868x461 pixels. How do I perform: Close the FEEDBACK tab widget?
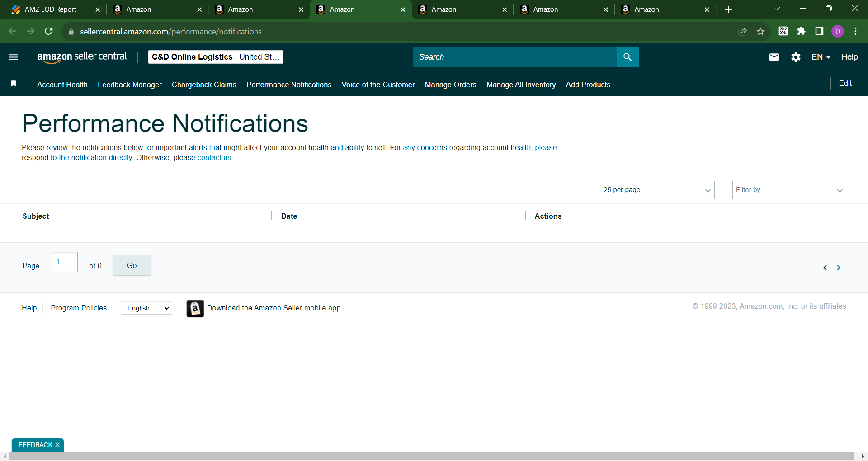[57, 445]
